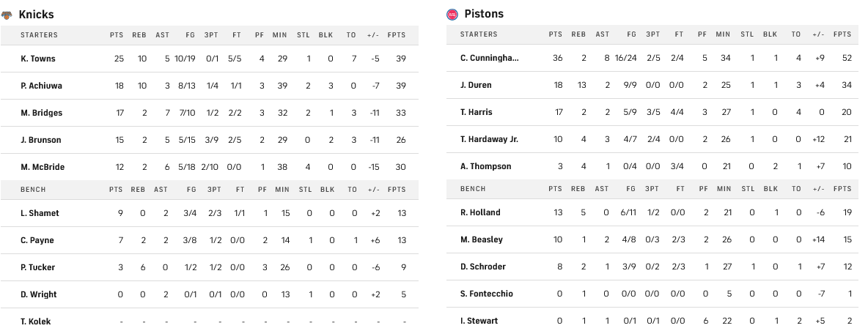The image size is (868, 331).
Task: Click M. Beasley player name
Action: tap(481, 239)
